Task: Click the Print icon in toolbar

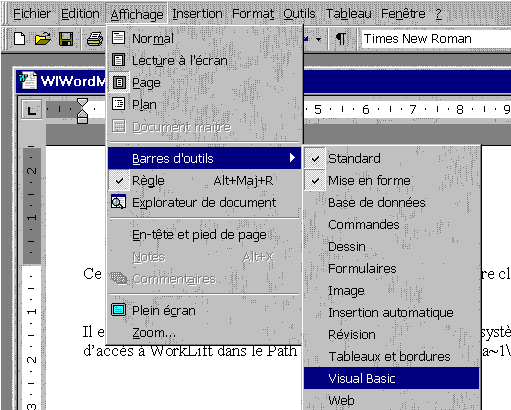Action: (95, 39)
